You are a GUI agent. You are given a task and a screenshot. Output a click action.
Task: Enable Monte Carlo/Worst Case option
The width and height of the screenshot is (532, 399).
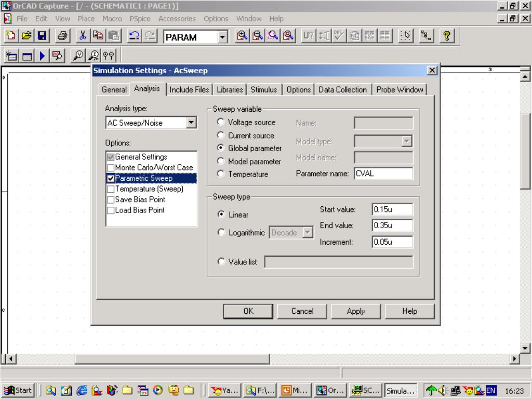coord(111,167)
